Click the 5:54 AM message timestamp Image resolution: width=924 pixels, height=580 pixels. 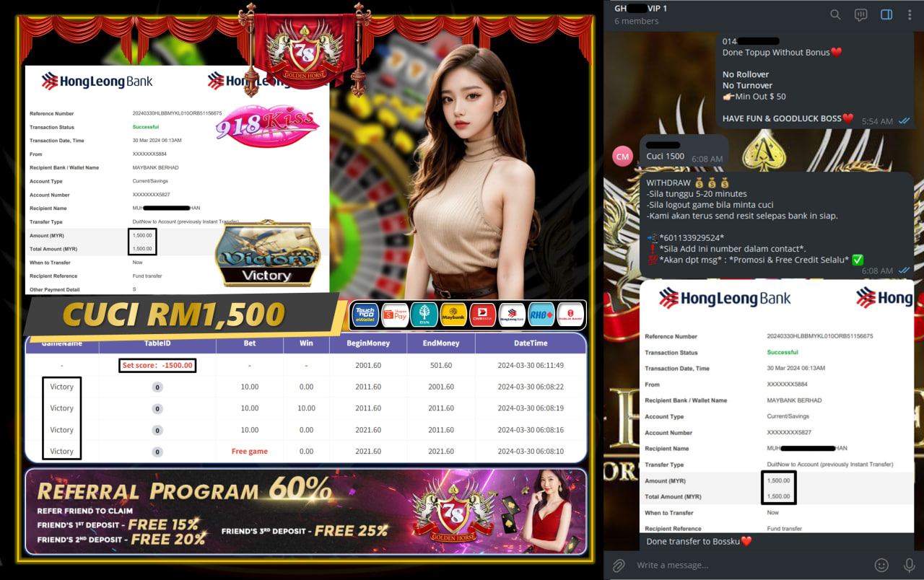tap(877, 121)
